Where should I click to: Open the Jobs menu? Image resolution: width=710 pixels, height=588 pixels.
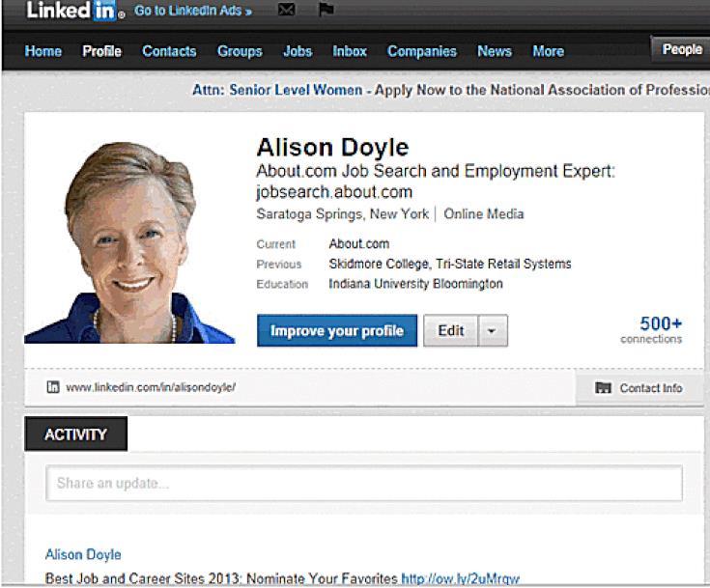click(x=298, y=51)
